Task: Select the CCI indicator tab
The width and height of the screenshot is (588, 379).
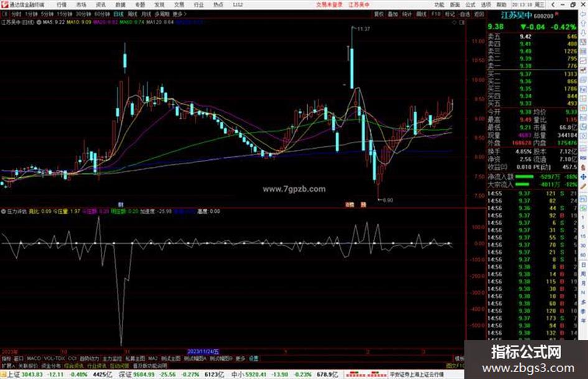Action: 72,358
